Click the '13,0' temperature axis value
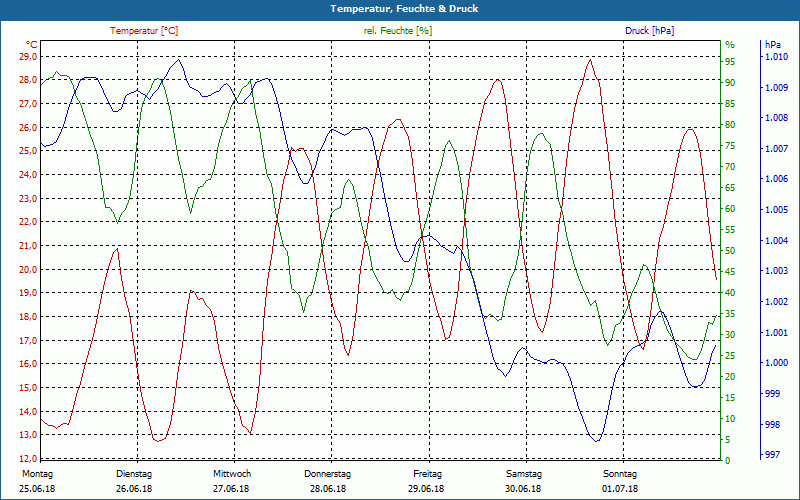Image resolution: width=800 pixels, height=500 pixels. coord(28,435)
